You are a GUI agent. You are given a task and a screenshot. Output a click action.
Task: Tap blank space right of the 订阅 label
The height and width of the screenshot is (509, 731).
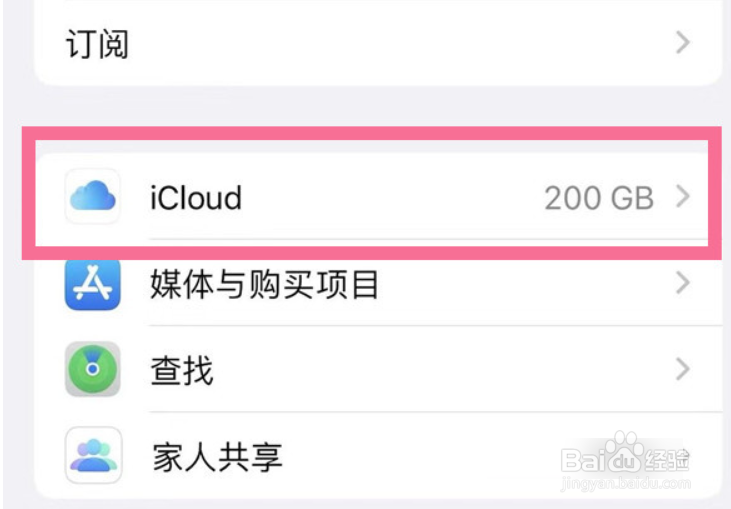400,44
